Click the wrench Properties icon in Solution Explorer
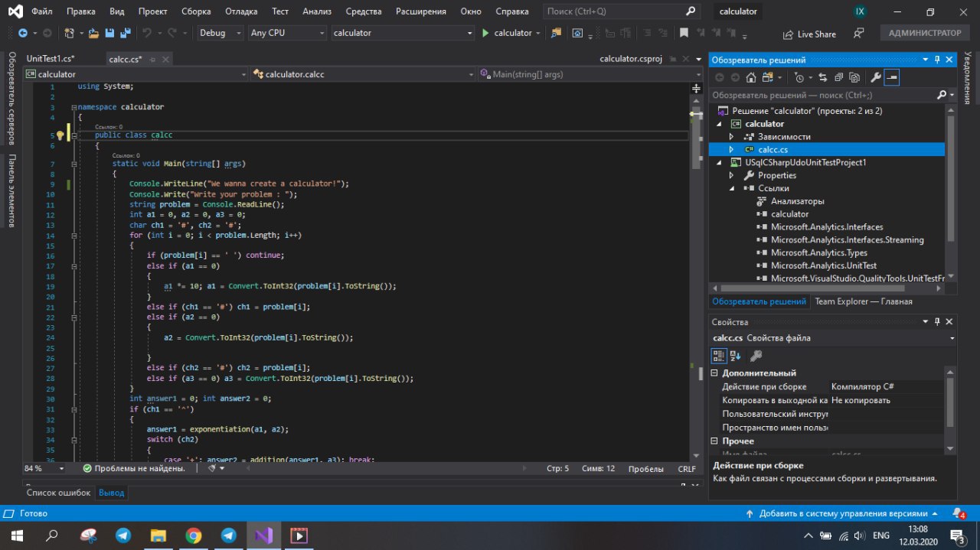This screenshot has width=980, height=550. tap(876, 77)
